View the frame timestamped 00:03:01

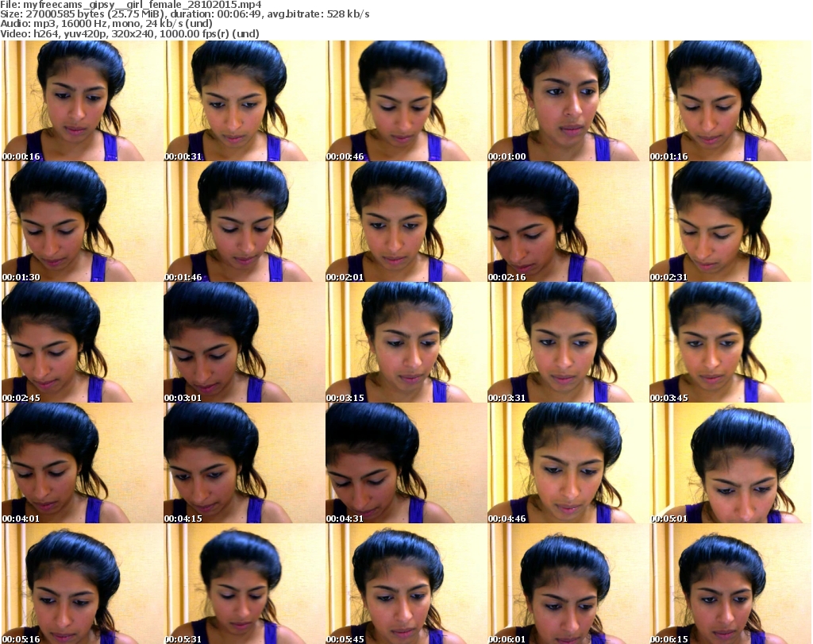click(x=245, y=342)
